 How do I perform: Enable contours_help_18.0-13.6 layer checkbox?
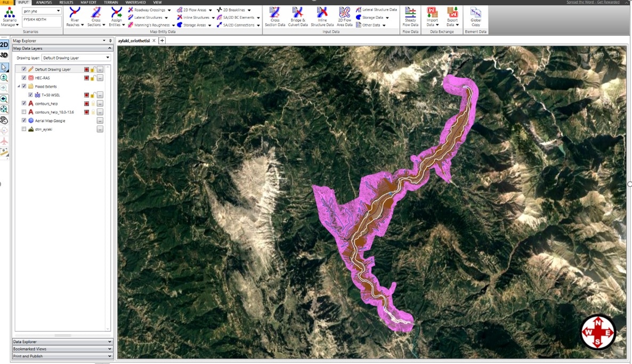(x=24, y=112)
